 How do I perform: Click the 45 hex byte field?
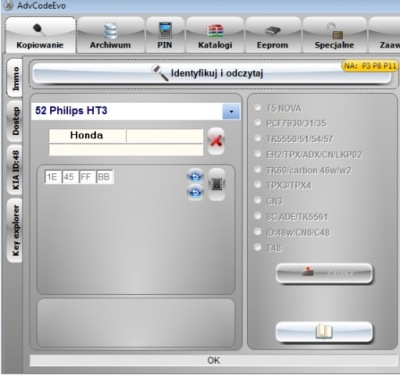[x=70, y=177]
